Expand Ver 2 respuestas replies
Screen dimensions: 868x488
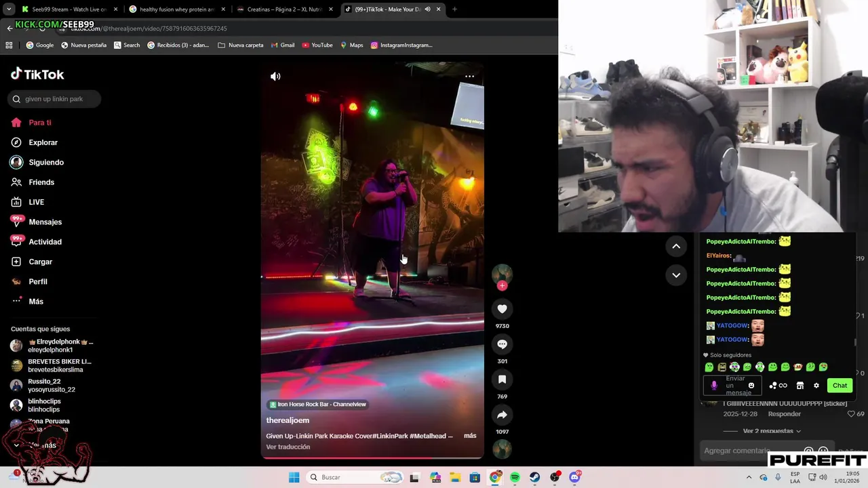[x=772, y=431]
